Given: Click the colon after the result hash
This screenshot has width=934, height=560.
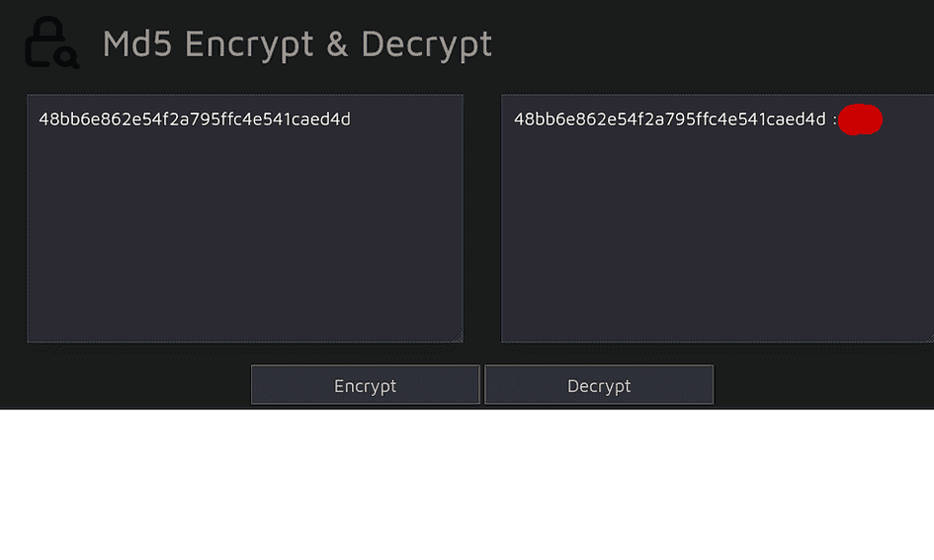Looking at the screenshot, I should pos(834,120).
